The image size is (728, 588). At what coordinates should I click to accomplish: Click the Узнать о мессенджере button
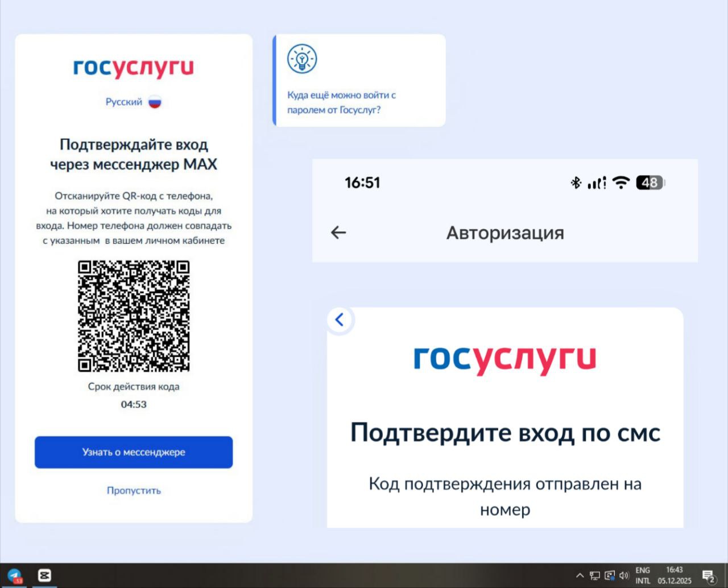click(x=134, y=452)
